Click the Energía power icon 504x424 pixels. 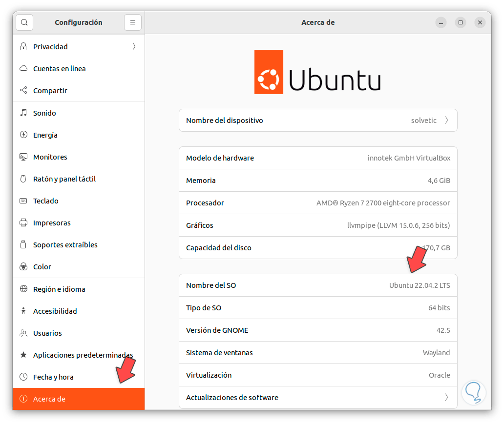pos(23,135)
